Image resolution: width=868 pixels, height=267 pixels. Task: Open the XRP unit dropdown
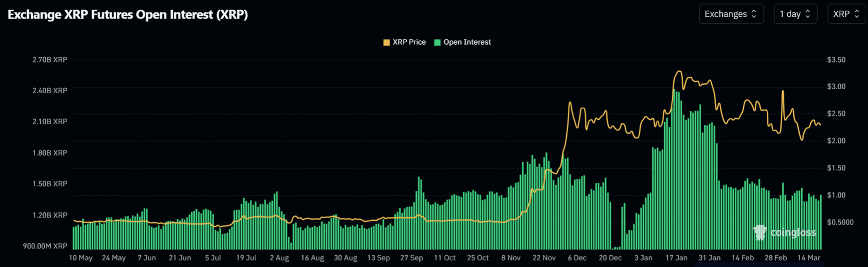(847, 14)
